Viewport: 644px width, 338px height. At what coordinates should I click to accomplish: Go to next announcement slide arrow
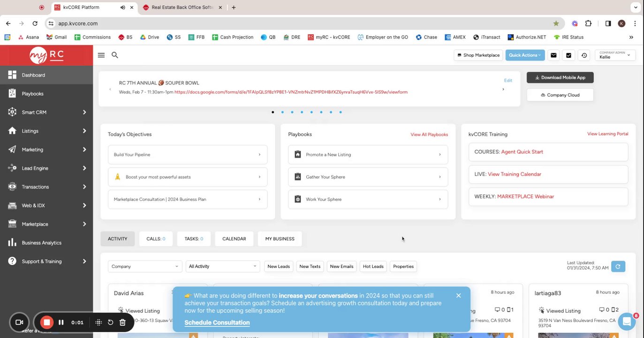click(503, 89)
